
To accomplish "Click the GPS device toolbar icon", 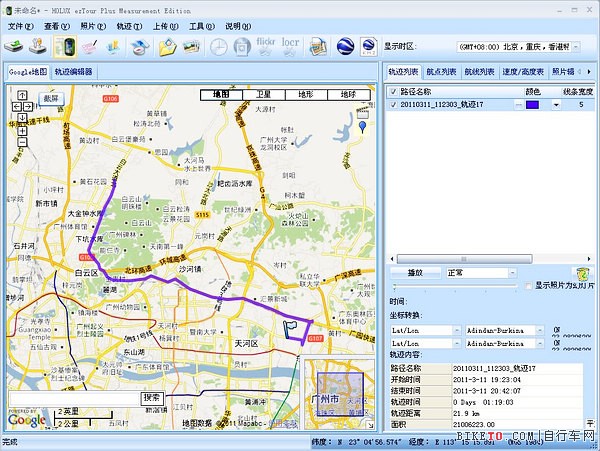I will click(65, 46).
